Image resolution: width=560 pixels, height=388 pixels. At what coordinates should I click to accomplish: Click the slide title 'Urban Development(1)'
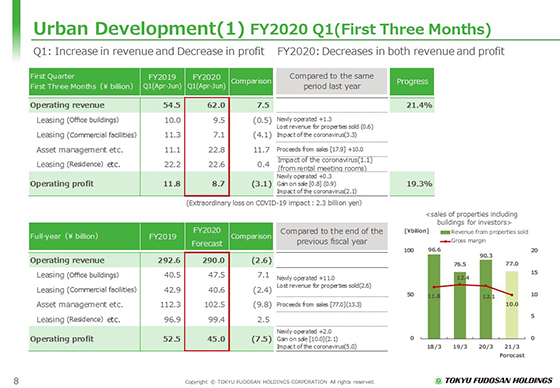coord(139,29)
